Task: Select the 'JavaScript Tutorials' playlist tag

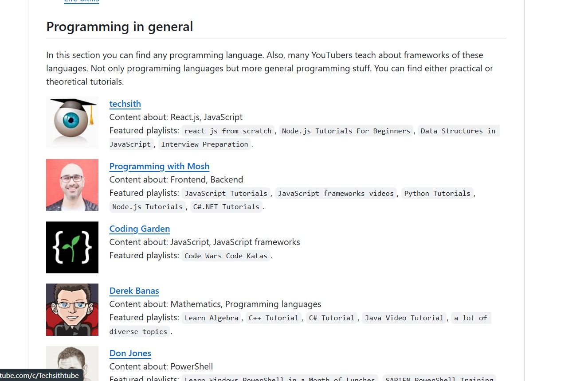Action: pyautogui.click(x=226, y=193)
